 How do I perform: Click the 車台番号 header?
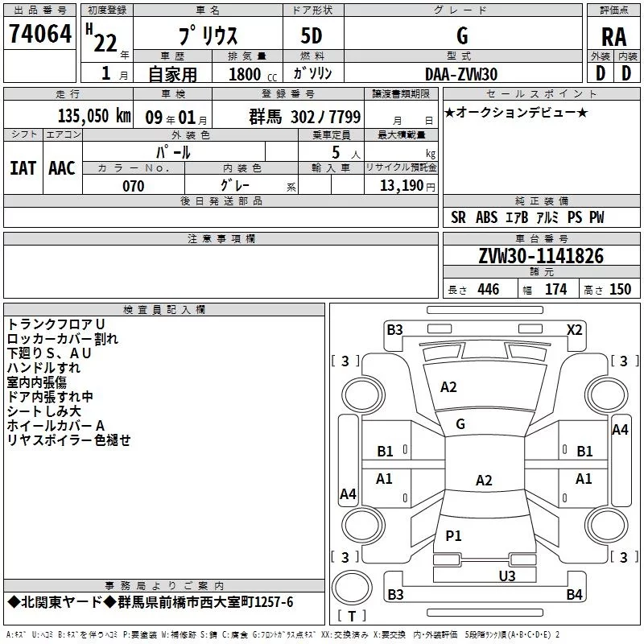point(542,238)
